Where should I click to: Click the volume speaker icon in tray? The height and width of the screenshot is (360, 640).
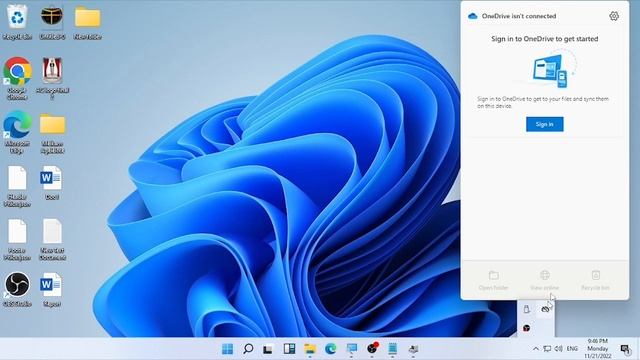(x=558, y=349)
